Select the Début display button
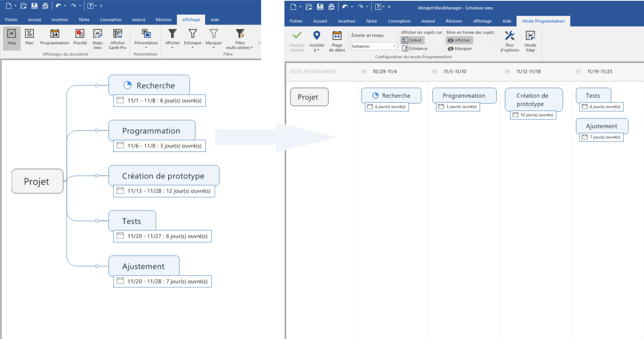 [x=412, y=40]
